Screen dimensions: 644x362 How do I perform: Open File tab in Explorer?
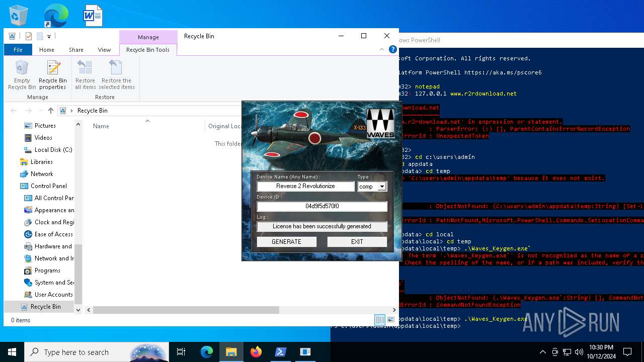[x=18, y=50]
